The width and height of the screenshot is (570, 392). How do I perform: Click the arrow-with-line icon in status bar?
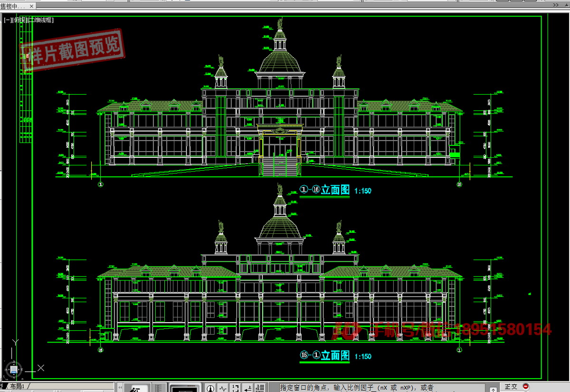(x=248, y=388)
